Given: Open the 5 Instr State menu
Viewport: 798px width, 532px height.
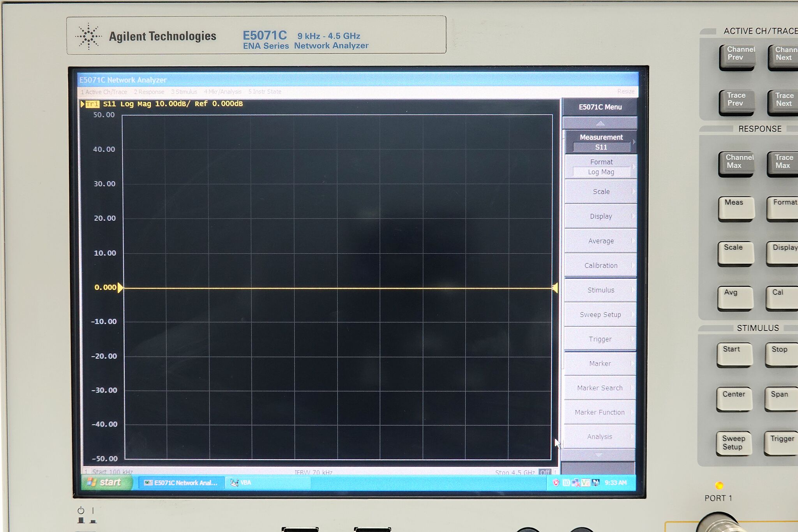Looking at the screenshot, I should 265,92.
